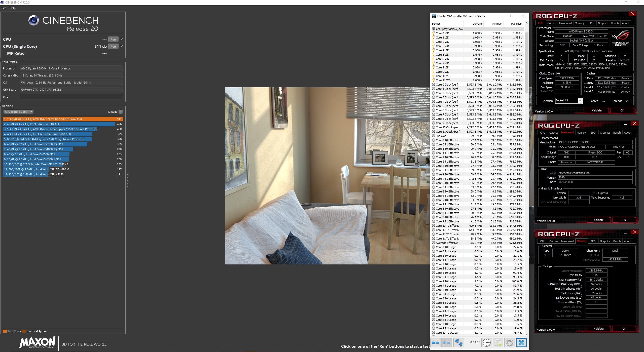
Task: Click the brown Identical System legend square
Action: 24,331
